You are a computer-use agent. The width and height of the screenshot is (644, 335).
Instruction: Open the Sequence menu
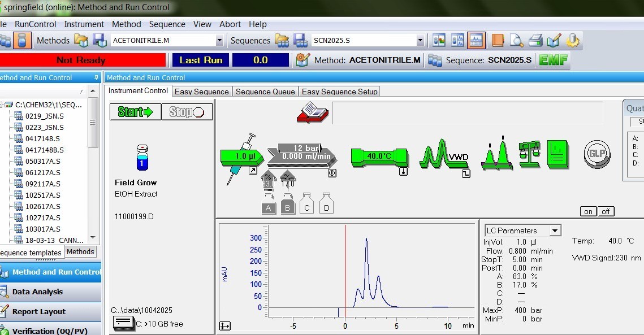(167, 24)
